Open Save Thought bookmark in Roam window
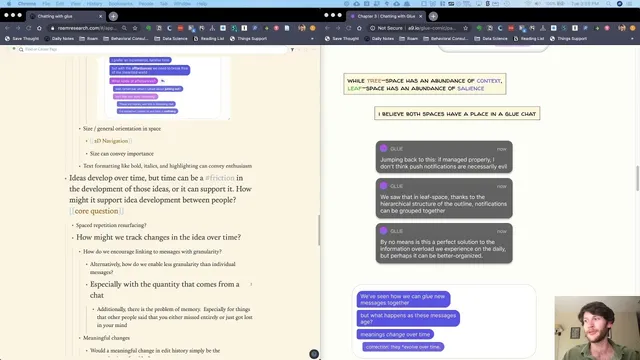The width and height of the screenshot is (640, 360). pos(22,39)
